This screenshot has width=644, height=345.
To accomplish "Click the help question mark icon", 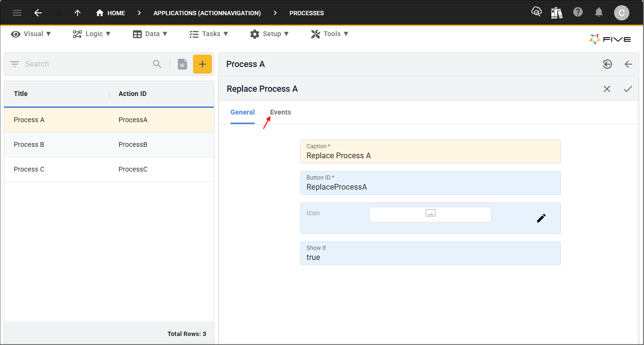I will pos(578,12).
